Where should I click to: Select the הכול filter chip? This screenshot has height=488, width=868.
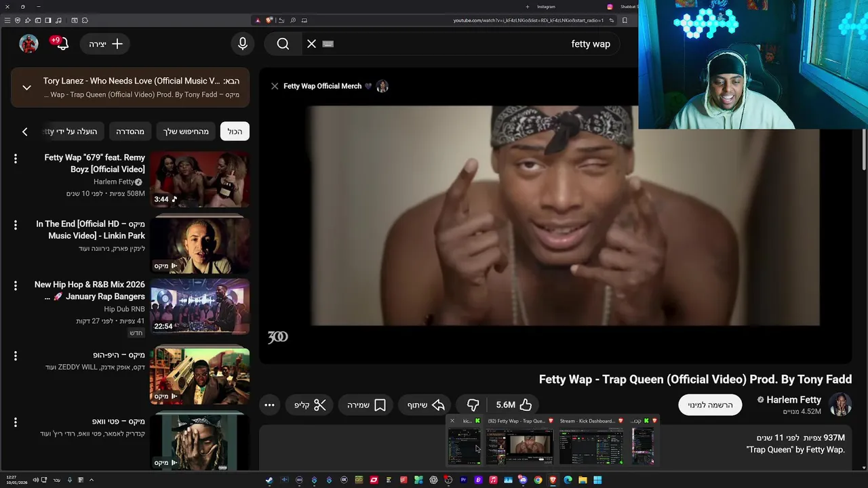tap(235, 131)
